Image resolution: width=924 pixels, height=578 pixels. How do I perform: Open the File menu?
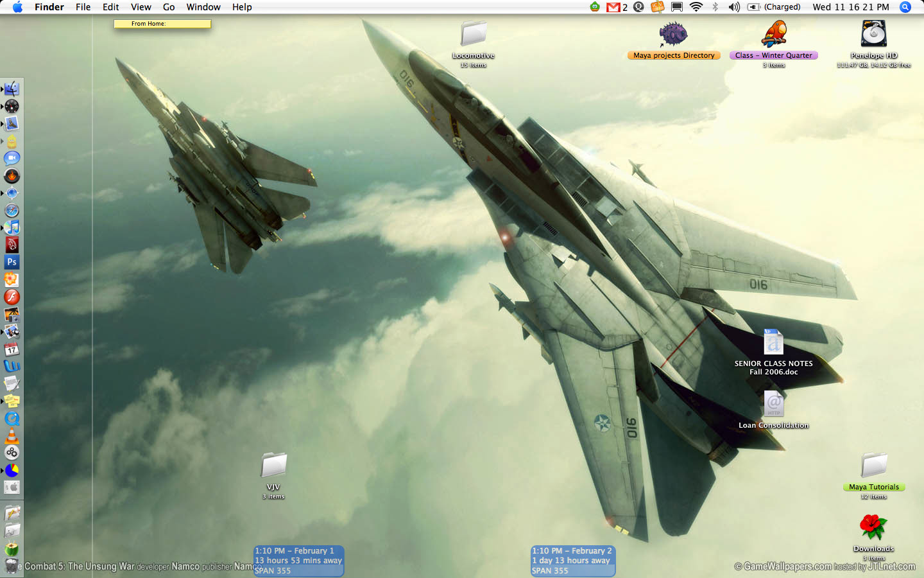(83, 7)
